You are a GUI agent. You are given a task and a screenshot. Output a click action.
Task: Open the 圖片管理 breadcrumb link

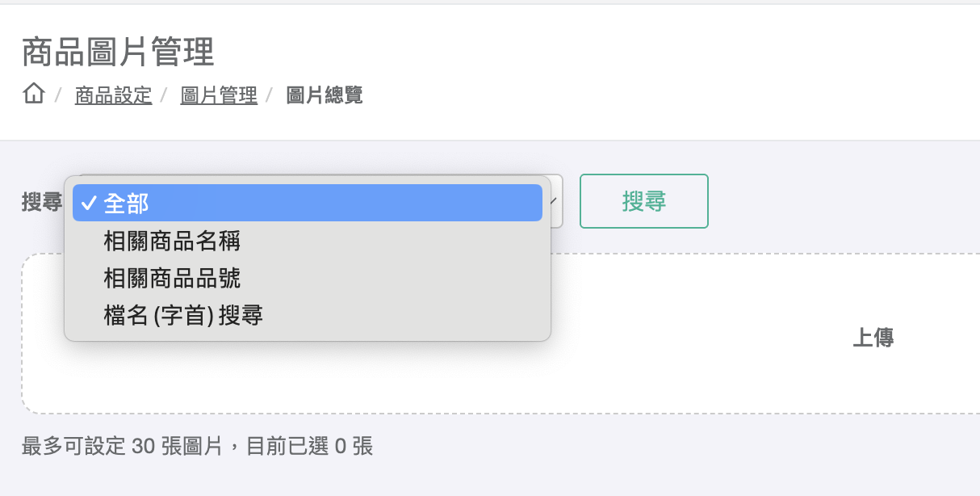tap(219, 95)
